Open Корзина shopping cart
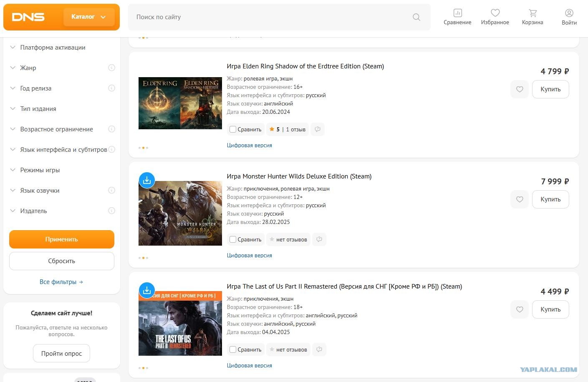 [532, 17]
